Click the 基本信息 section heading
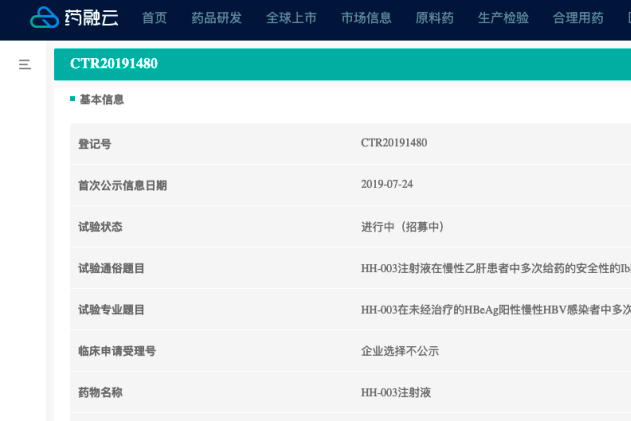The height and width of the screenshot is (421, 631). tap(101, 99)
